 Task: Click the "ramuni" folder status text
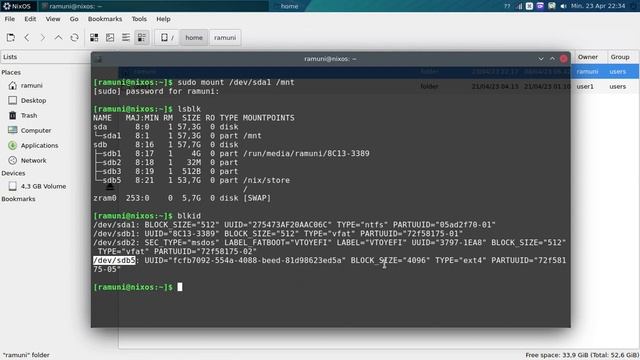pyautogui.click(x=26, y=355)
